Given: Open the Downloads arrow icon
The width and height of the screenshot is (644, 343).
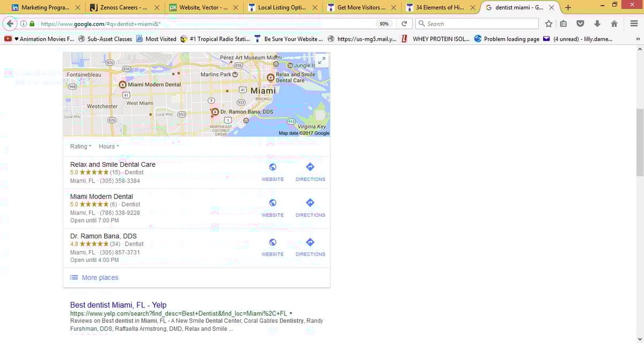Looking at the screenshot, I should tap(597, 24).
